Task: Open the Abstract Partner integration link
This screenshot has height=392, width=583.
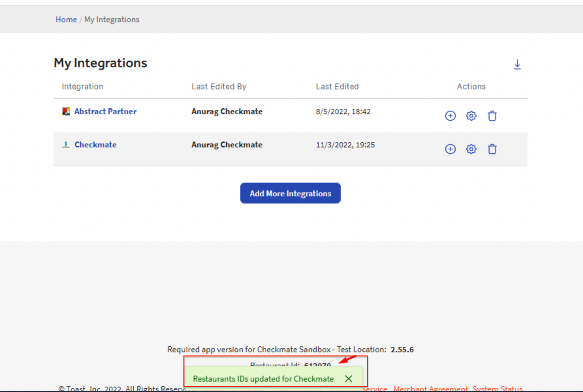Action: pyautogui.click(x=105, y=112)
